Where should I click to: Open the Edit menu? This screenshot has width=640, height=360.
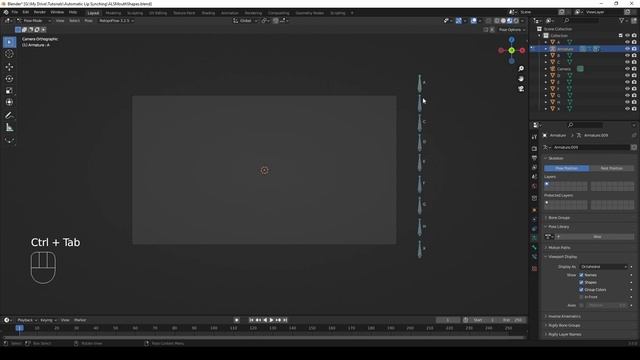[x=26, y=12]
